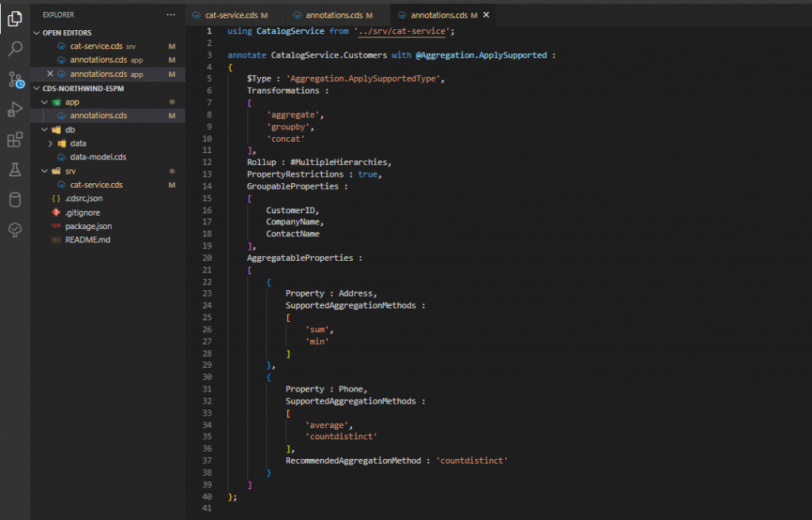The height and width of the screenshot is (520, 812).
Task: Click 'CatalogService.Customers' on line 3
Action: tap(329, 55)
